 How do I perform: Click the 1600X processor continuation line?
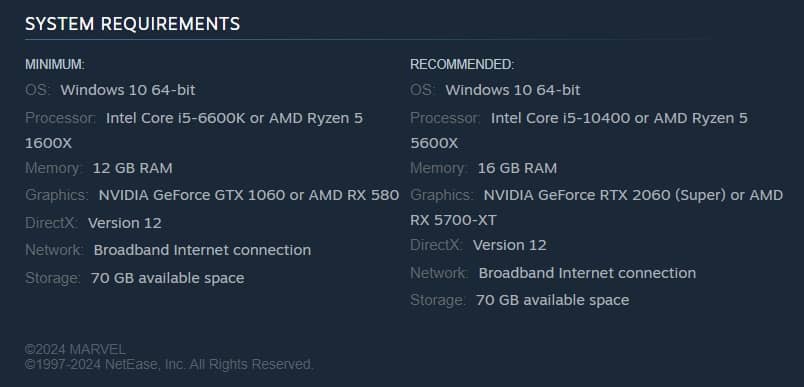pos(49,144)
